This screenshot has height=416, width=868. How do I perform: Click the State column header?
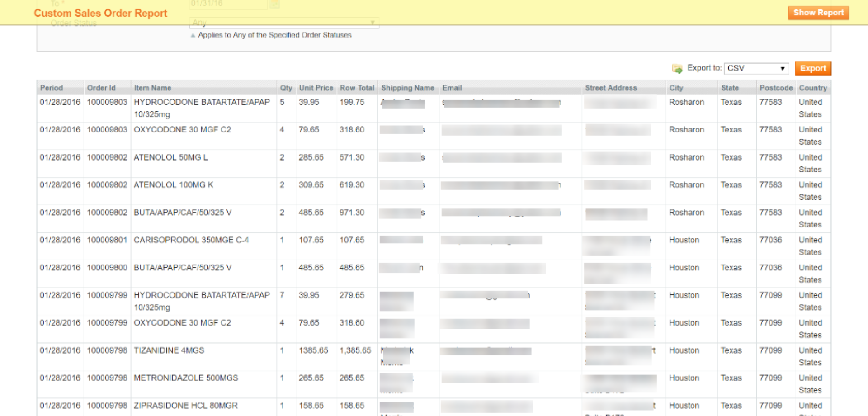(x=730, y=88)
